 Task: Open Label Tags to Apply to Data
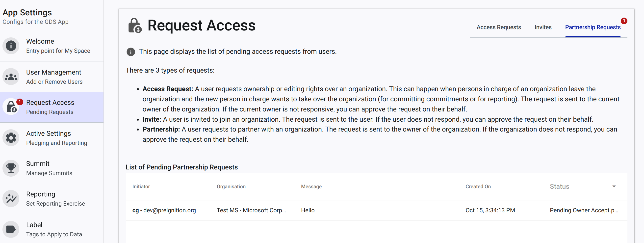(x=52, y=229)
